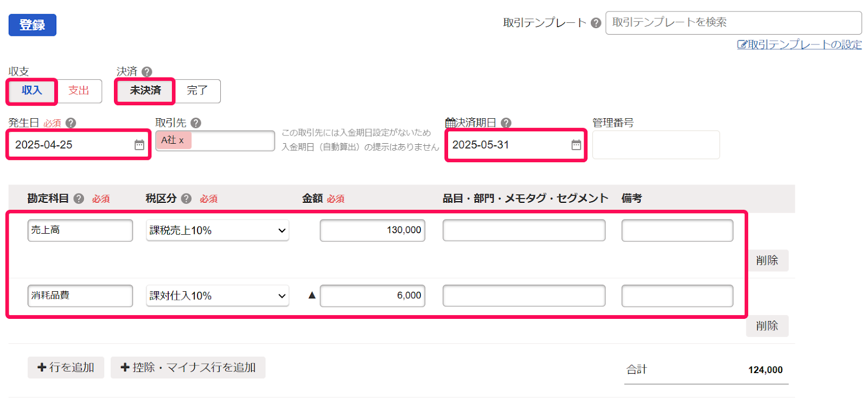
Task: Click the 発生日 date field 2025-04-25
Action: click(78, 145)
